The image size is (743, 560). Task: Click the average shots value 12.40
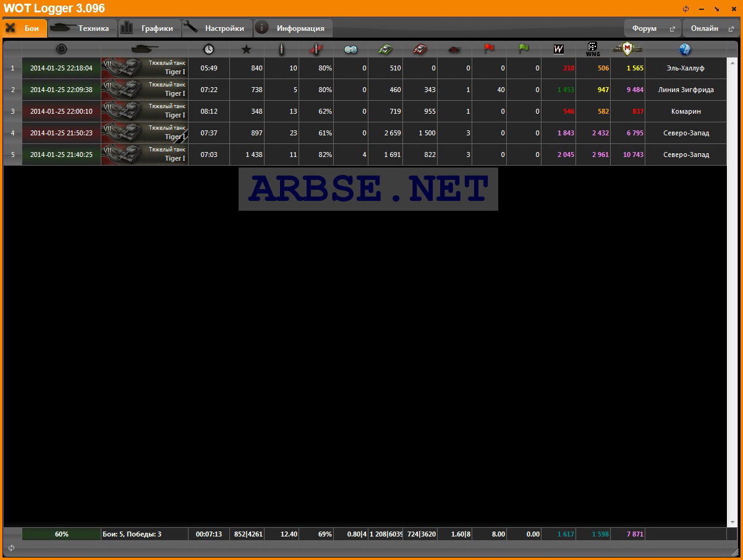pyautogui.click(x=289, y=534)
